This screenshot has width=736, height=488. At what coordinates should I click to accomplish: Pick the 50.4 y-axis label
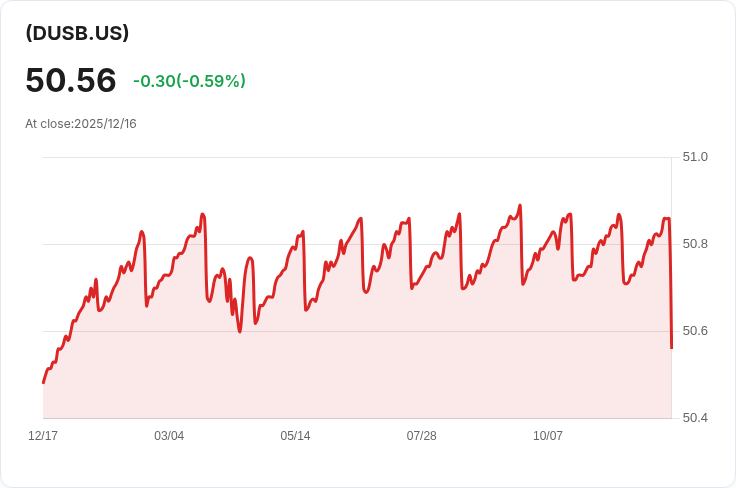coord(694,418)
